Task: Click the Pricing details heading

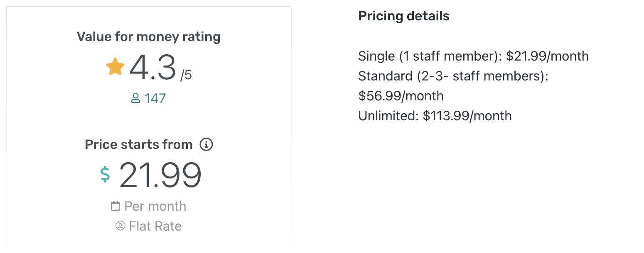Action: [404, 16]
